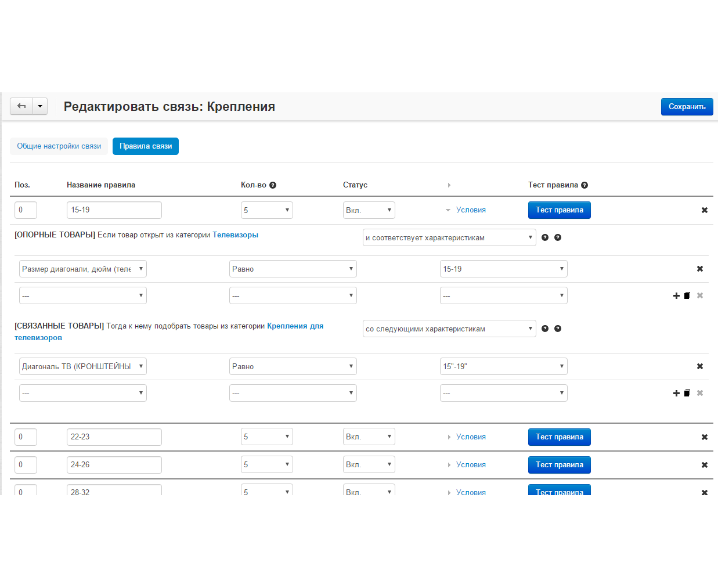Switch to Общие настройки связи tab
The height and width of the screenshot is (588, 718).
[59, 146]
